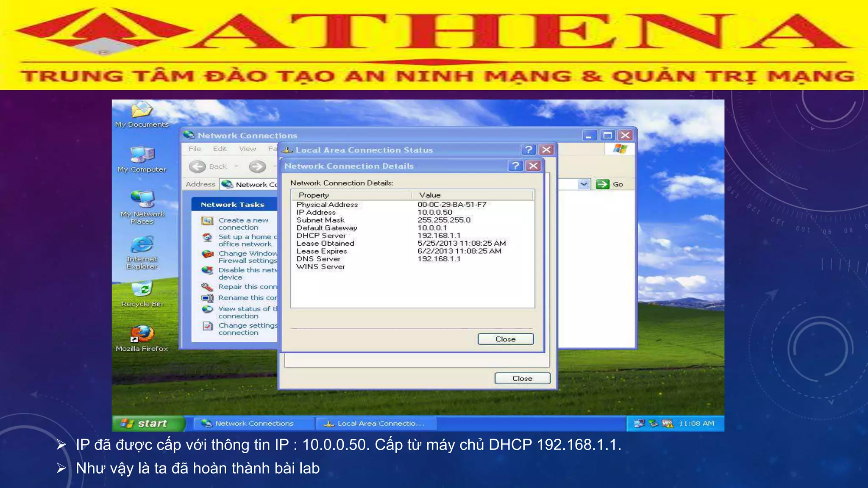Image resolution: width=868 pixels, height=488 pixels.
Task: Open the View menu in Network Connections
Action: pos(248,149)
